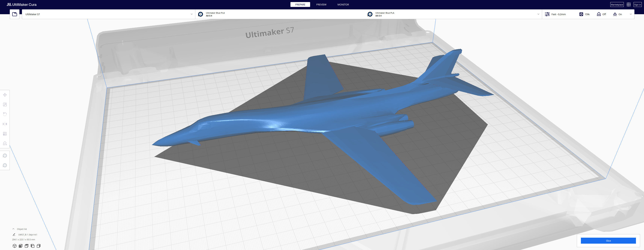Expand the print settings panel chevron
644x250 pixels.
click(631, 14)
